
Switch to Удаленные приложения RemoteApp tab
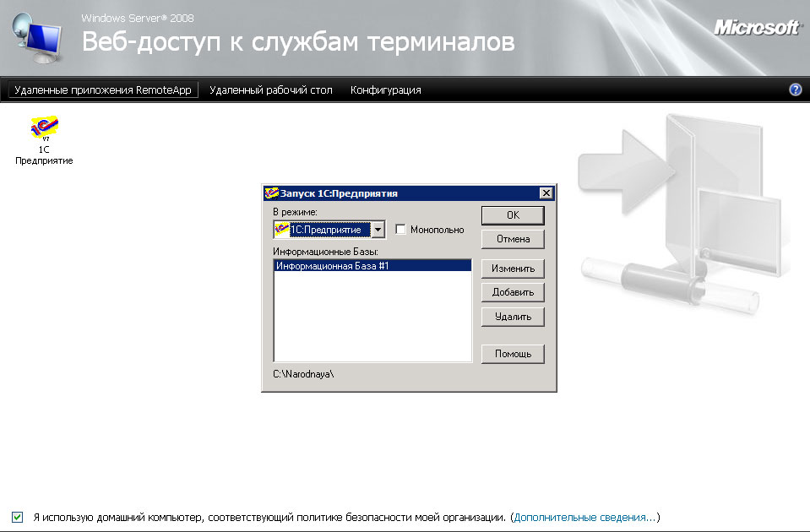click(x=103, y=90)
